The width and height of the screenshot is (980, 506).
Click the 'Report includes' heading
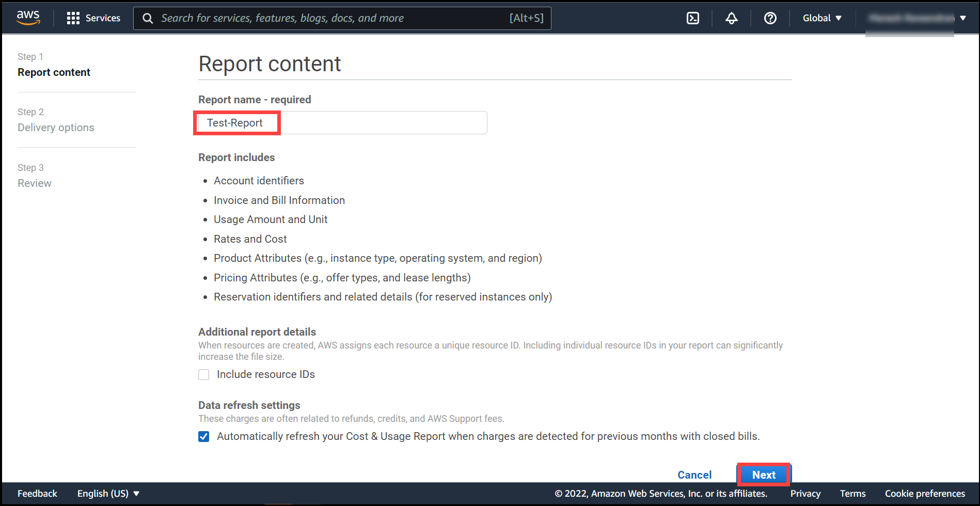pos(236,157)
